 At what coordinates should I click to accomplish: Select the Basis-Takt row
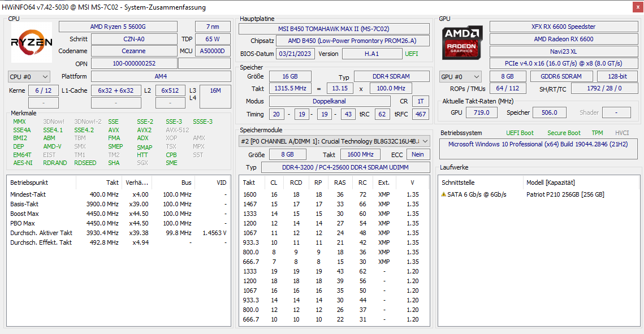click(118, 204)
